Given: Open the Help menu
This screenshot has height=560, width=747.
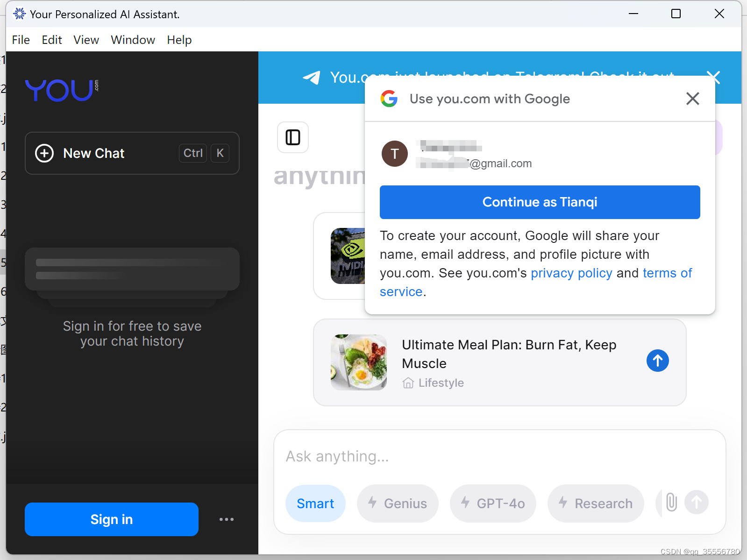Looking at the screenshot, I should click(179, 40).
